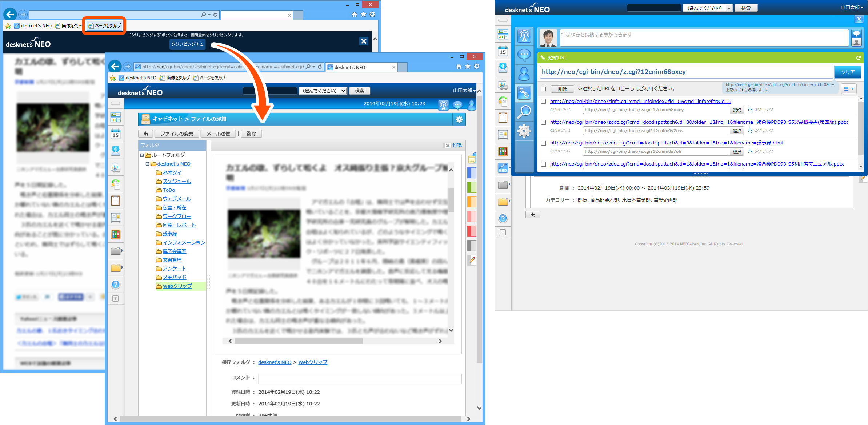Image resolution: width=868 pixels, height=425 pixels.
Task: Click the NEO icon in right window sidebar
Action: coord(503,168)
